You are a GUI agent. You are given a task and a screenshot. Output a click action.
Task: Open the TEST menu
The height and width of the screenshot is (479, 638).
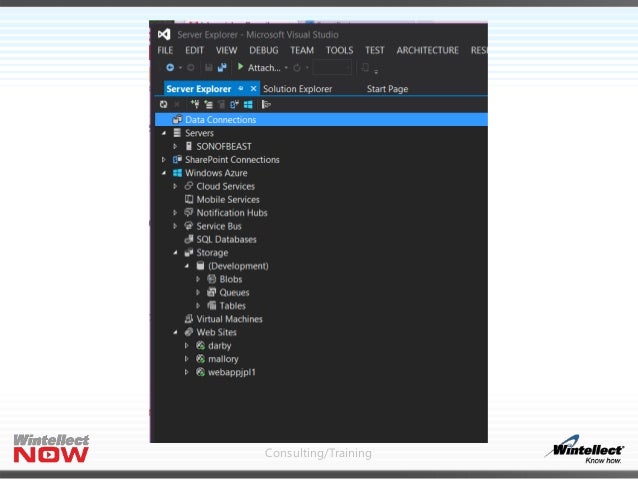click(374, 50)
